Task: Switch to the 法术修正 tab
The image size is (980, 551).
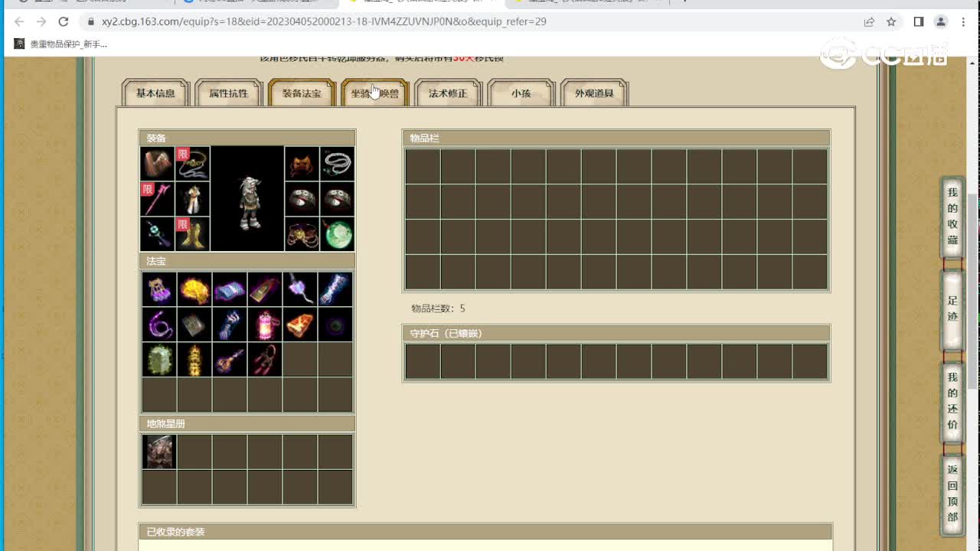Action: pyautogui.click(x=448, y=93)
